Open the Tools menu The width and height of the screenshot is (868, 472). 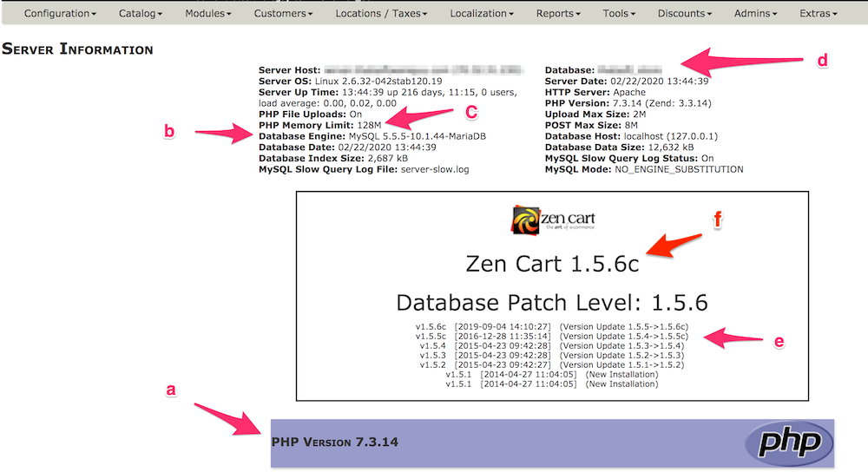[619, 13]
